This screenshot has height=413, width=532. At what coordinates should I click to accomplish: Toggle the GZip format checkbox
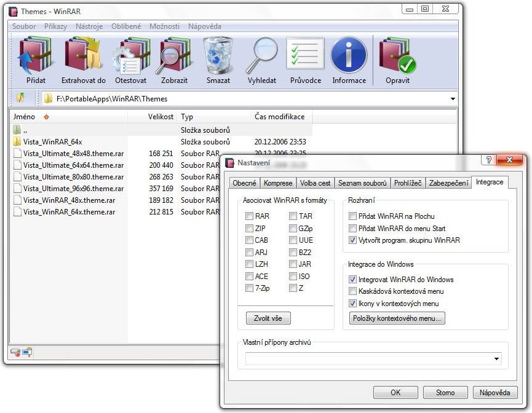(293, 228)
